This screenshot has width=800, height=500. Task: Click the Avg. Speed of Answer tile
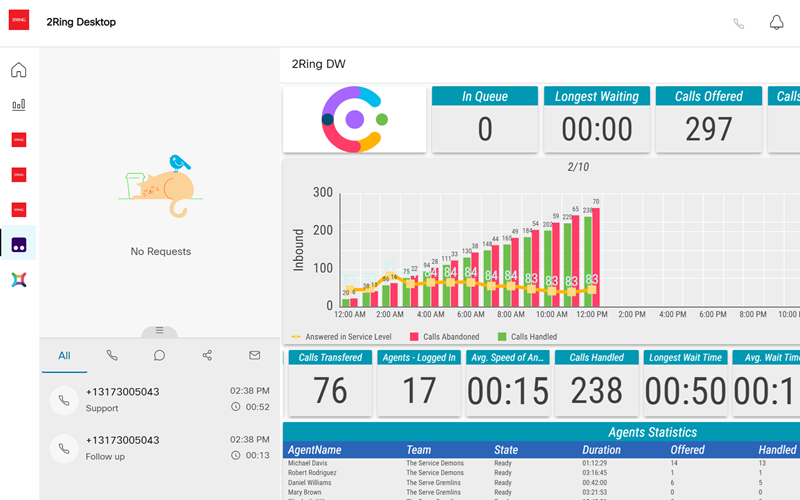click(x=508, y=383)
